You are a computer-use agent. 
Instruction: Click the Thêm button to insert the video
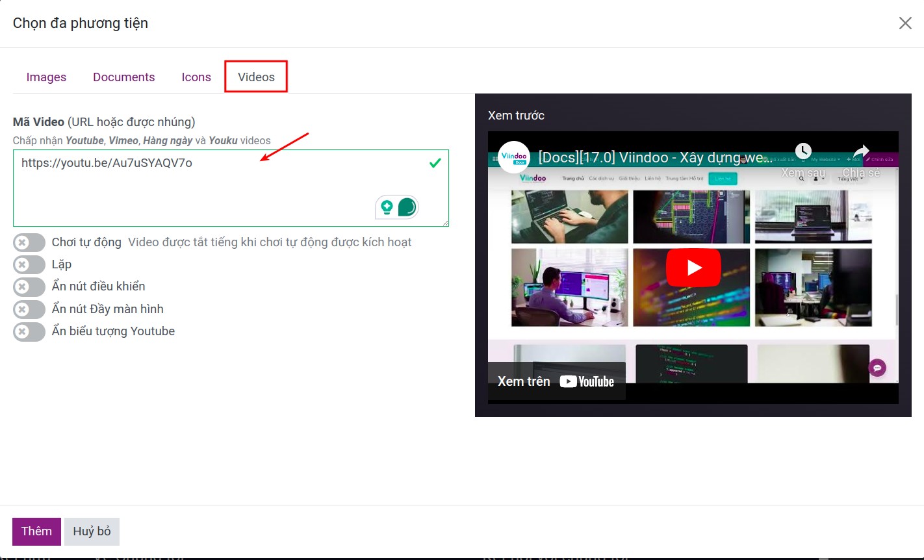pos(36,531)
